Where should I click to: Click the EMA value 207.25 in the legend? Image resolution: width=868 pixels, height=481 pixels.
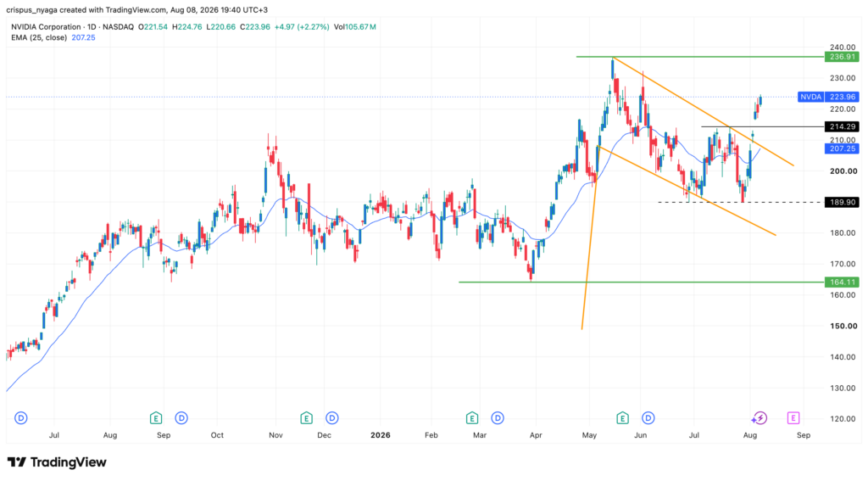click(x=84, y=37)
